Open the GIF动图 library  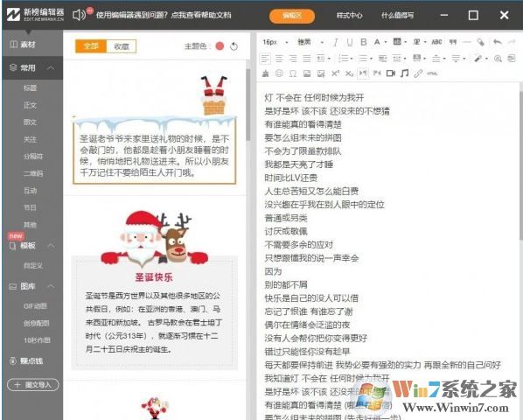pyautogui.click(x=35, y=306)
